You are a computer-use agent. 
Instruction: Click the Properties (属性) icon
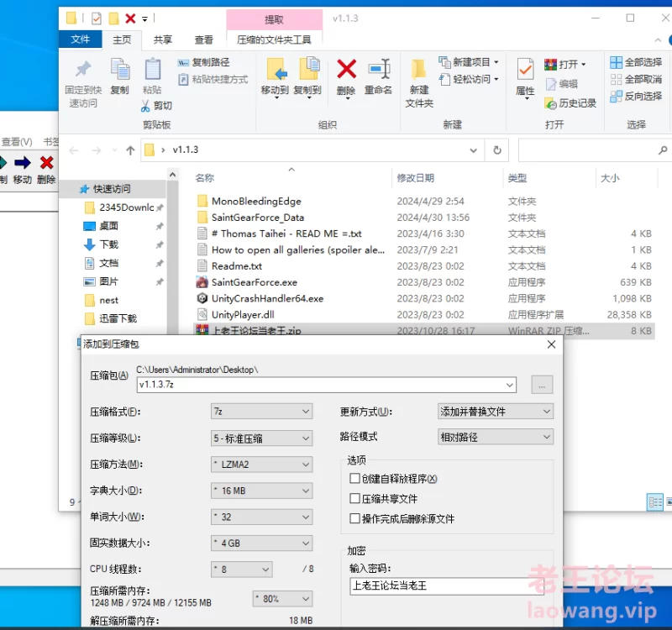click(x=525, y=69)
